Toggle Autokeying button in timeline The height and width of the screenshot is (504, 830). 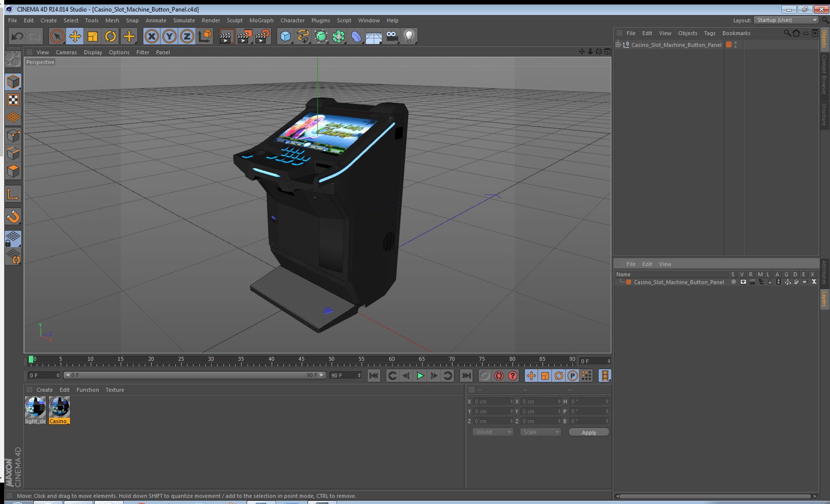pyautogui.click(x=499, y=376)
